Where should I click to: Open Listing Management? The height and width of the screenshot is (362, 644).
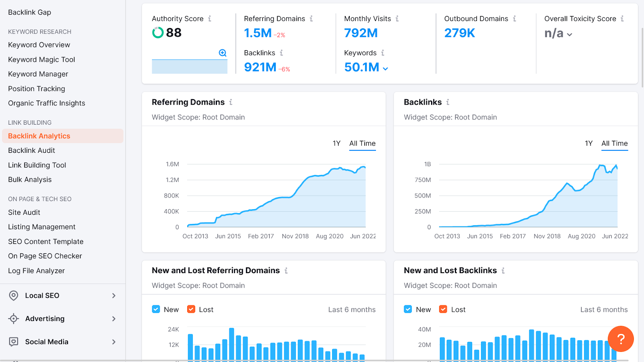tap(42, 227)
